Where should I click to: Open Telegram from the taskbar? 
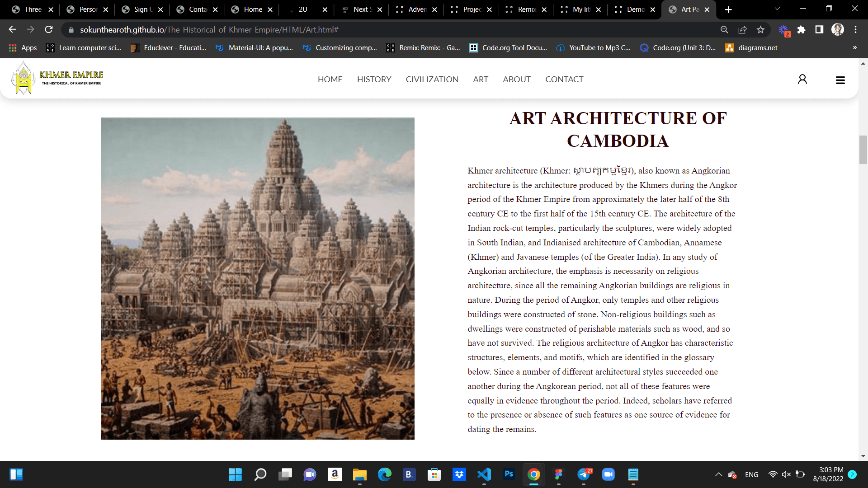tap(584, 474)
